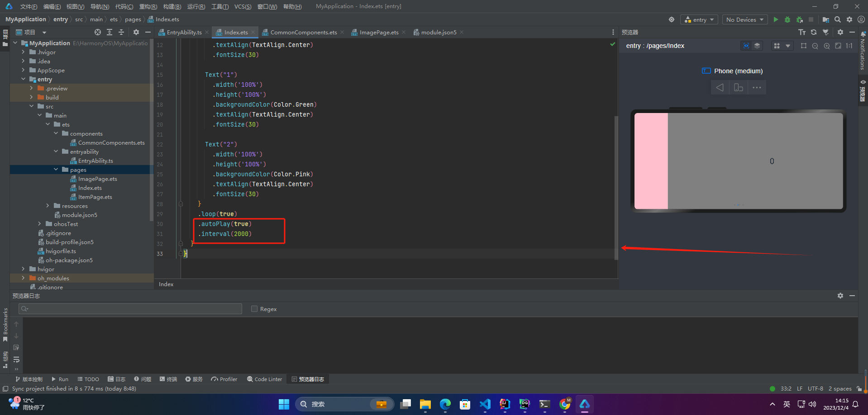Expand the resources folder

tap(48, 206)
